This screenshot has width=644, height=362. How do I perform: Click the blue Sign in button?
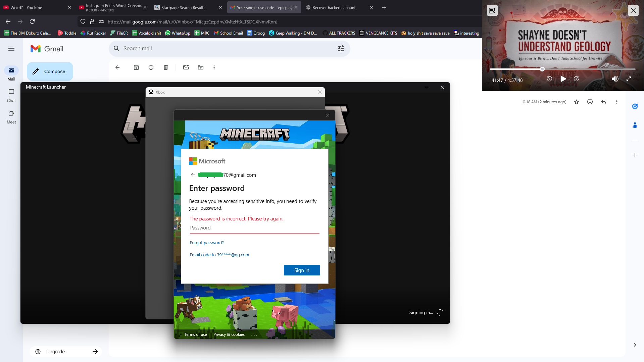point(302,270)
